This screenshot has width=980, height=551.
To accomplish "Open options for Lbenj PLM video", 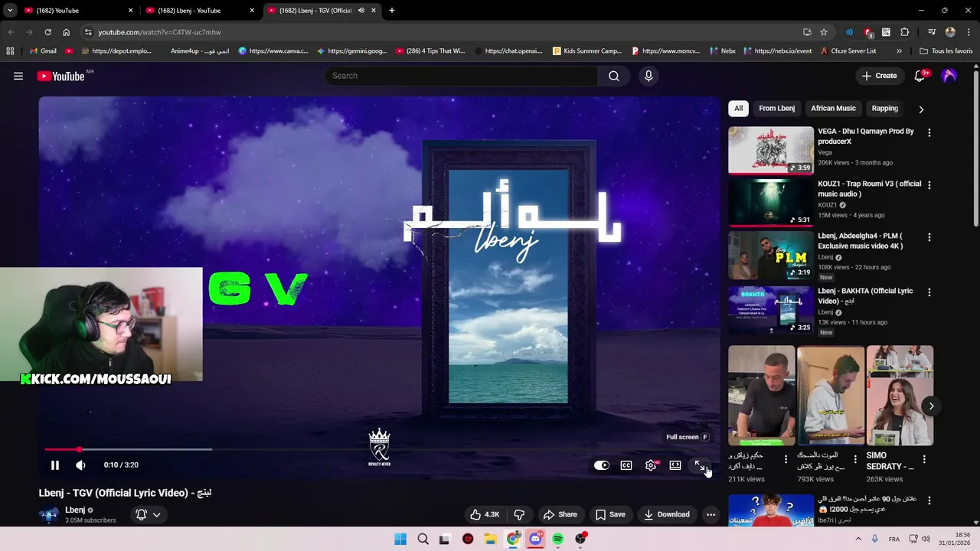I will (x=929, y=237).
